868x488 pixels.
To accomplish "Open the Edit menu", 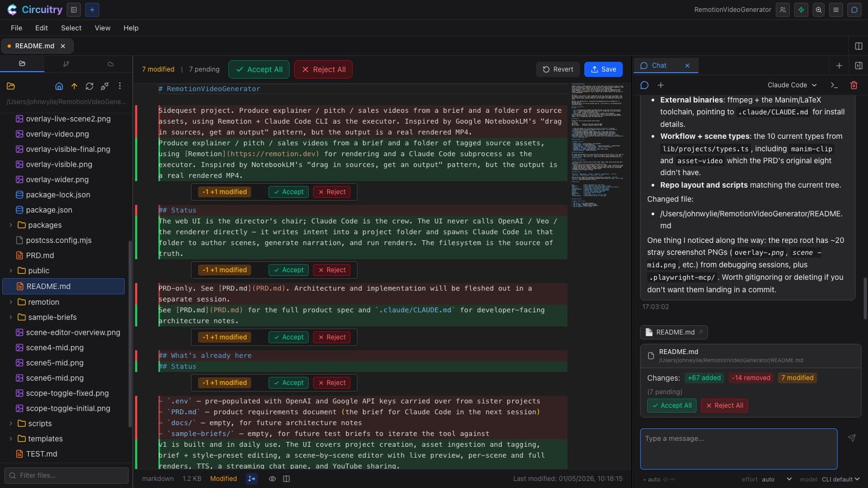I will coord(41,28).
